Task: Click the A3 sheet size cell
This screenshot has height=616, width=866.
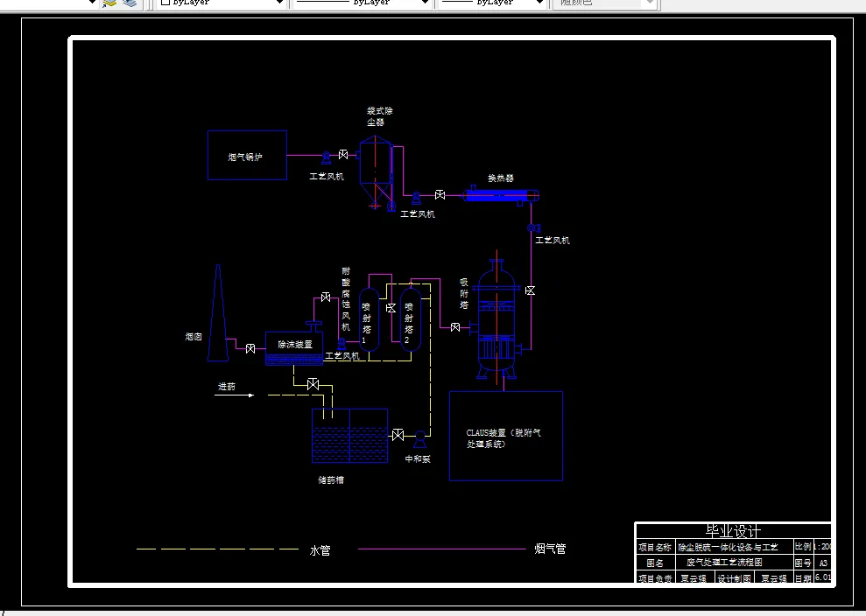Action: click(823, 563)
